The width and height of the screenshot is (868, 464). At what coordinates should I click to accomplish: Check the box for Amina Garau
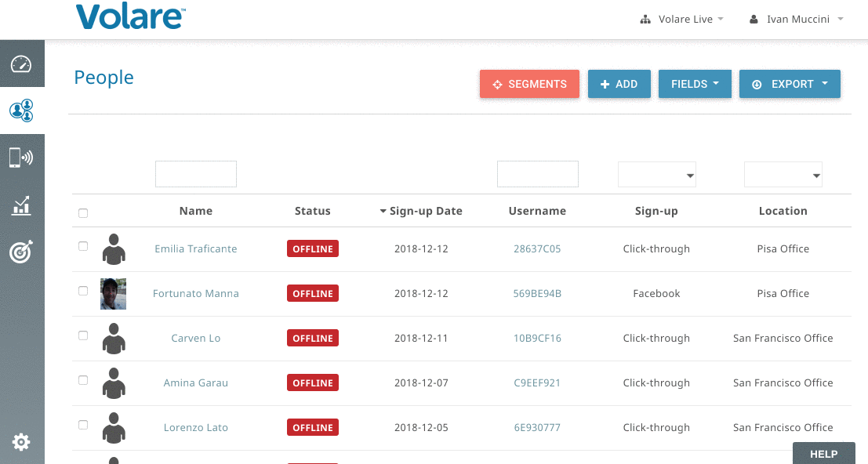point(83,380)
